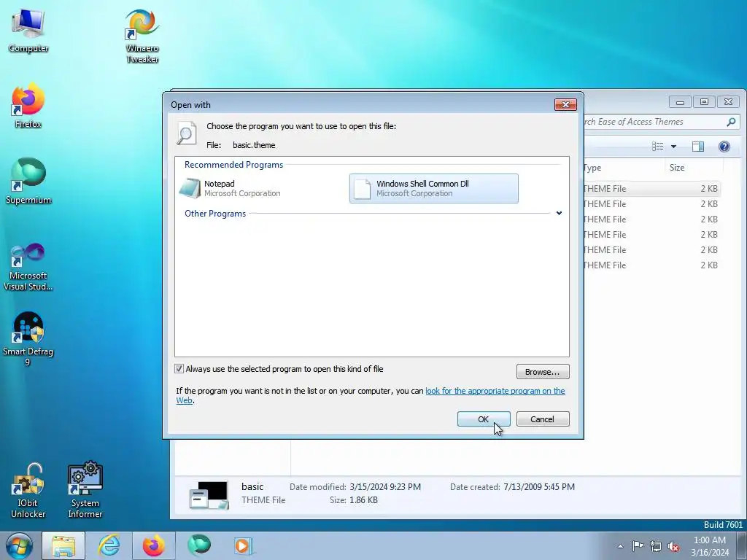Cancel the Open with dialog
Viewport: 747px width, 560px height.
pos(543,419)
